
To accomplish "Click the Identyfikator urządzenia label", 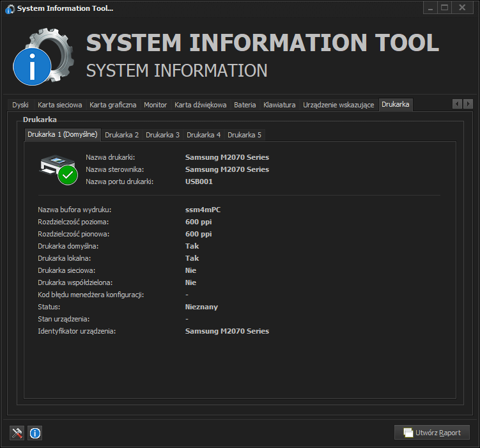I will [77, 332].
